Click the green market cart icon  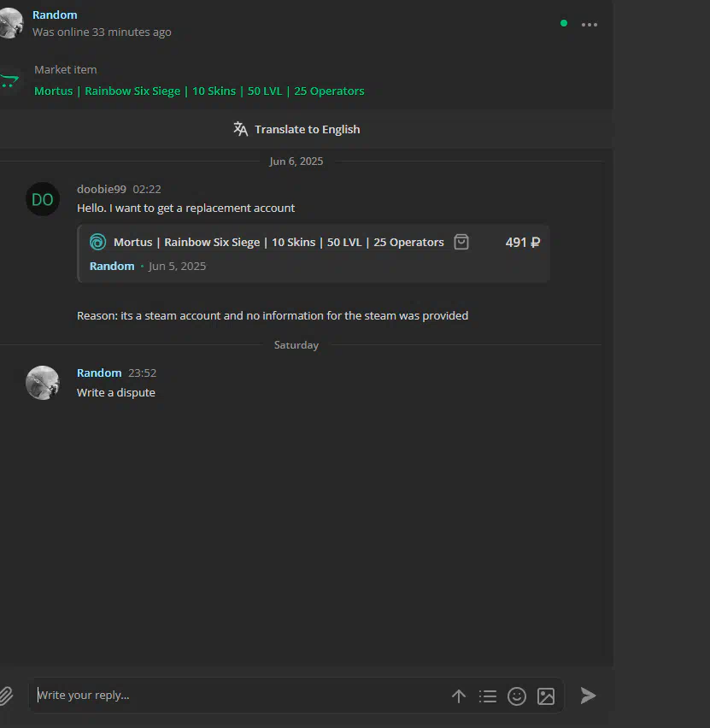(9, 81)
